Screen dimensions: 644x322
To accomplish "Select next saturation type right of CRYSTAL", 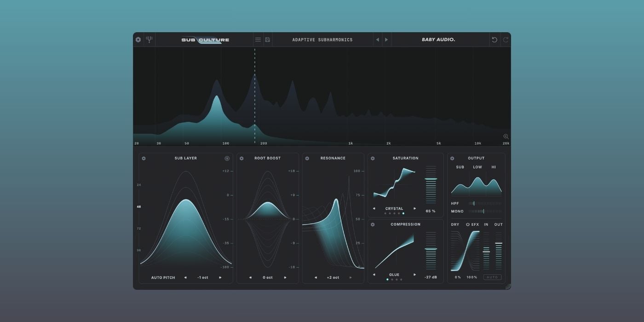I will 414,208.
